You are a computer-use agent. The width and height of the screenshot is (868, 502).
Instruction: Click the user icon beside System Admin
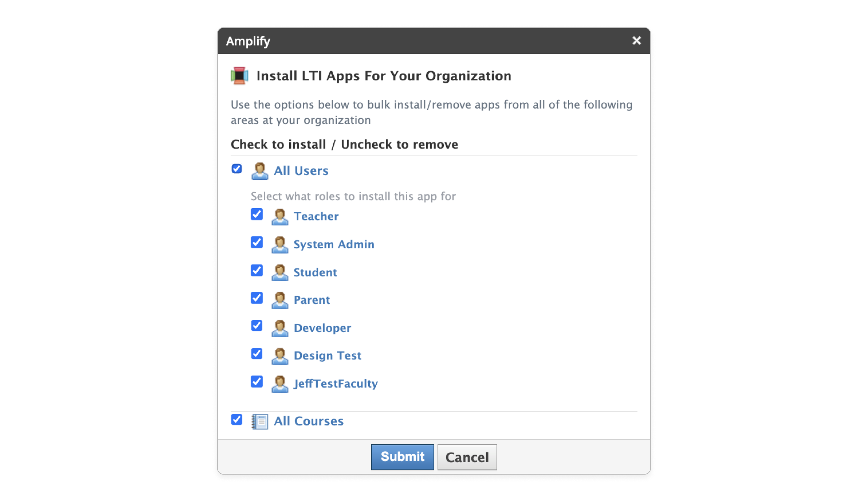(x=280, y=245)
